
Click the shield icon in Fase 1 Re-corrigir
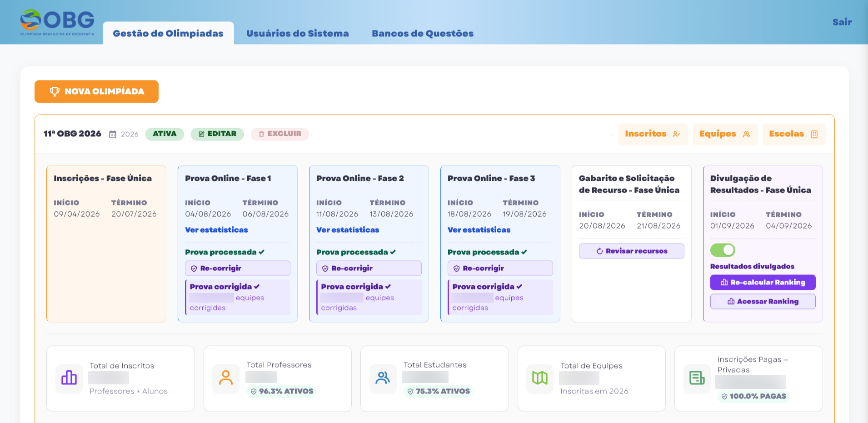(194, 269)
